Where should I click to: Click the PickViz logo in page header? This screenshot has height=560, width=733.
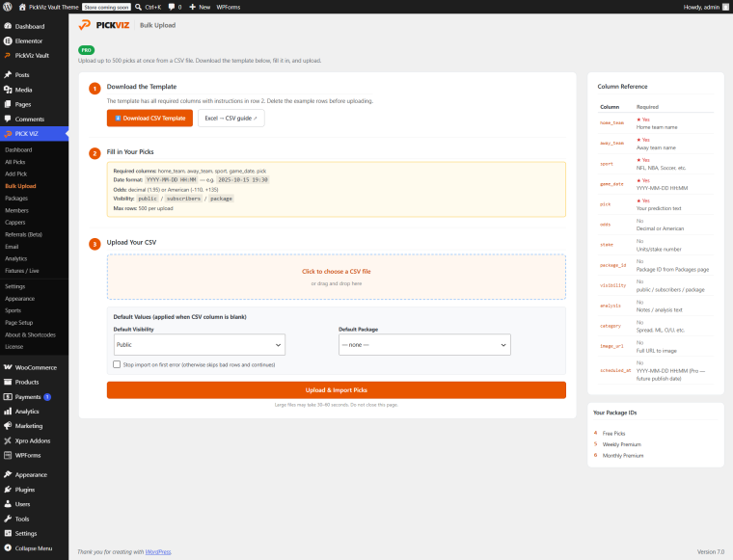coord(104,25)
